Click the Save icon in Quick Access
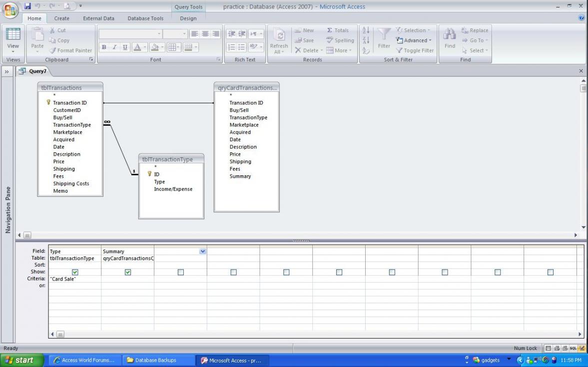588x367 pixels. point(28,6)
